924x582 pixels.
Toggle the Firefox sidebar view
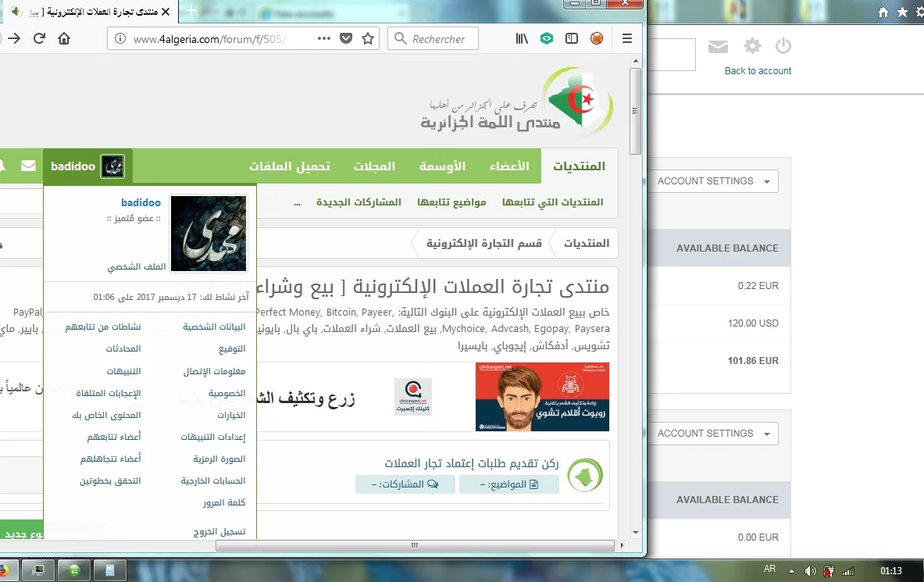pyautogui.click(x=572, y=39)
